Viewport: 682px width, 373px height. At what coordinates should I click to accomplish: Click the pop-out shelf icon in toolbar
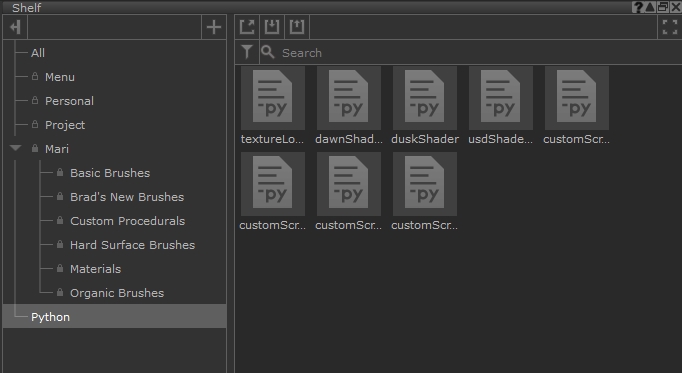(x=247, y=27)
